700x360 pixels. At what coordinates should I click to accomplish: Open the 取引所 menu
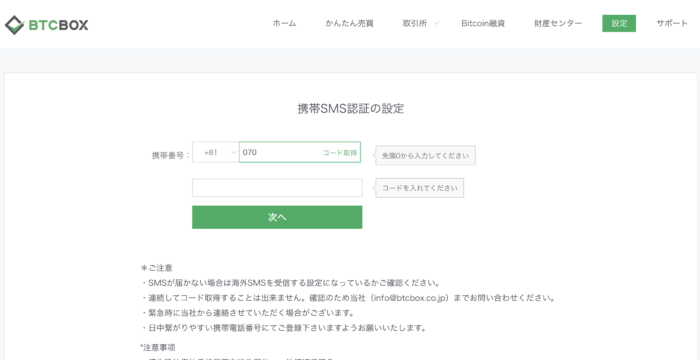pyautogui.click(x=415, y=24)
